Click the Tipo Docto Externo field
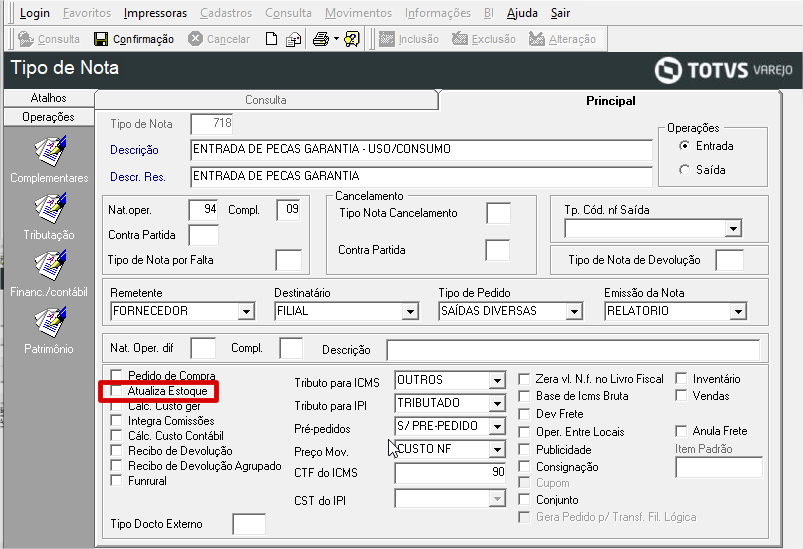This screenshot has width=803, height=549. pos(249,524)
